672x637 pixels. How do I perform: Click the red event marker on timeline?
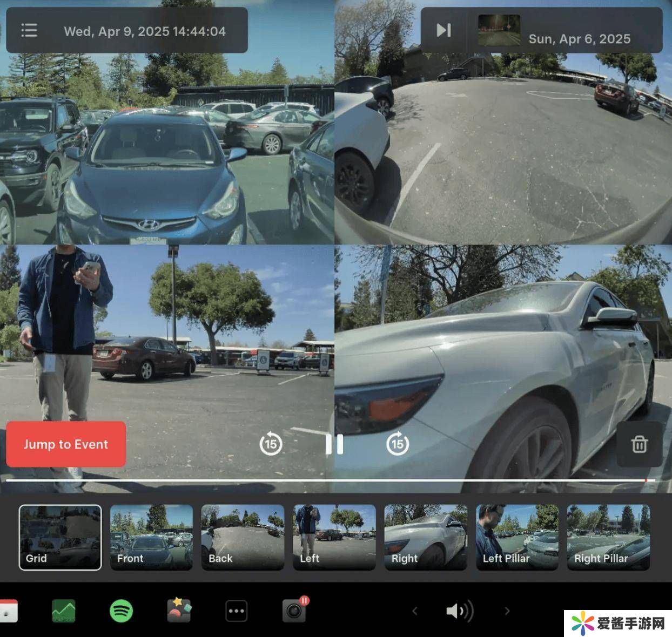pyautogui.click(x=646, y=480)
